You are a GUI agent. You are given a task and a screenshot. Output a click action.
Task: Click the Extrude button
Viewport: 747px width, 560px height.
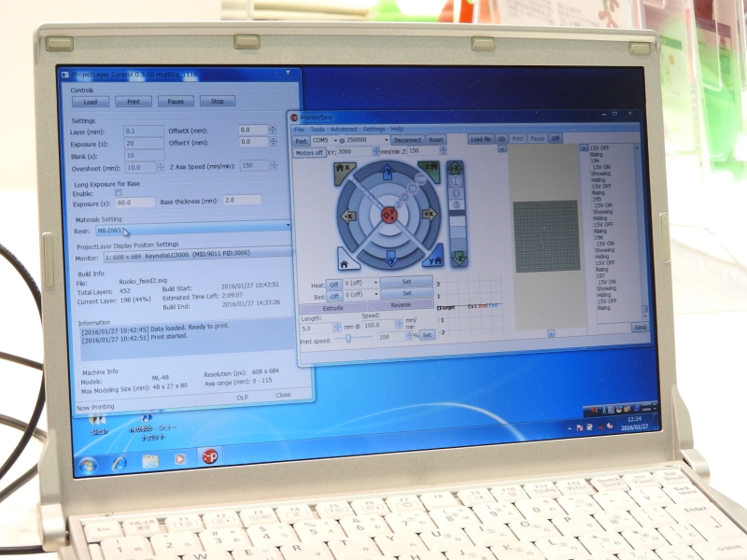(333, 308)
